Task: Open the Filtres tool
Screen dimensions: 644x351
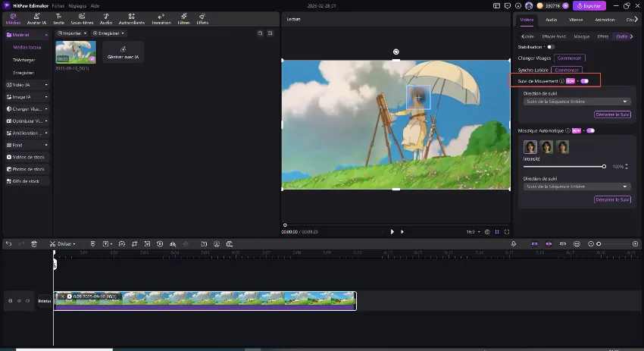Action: 183,19
